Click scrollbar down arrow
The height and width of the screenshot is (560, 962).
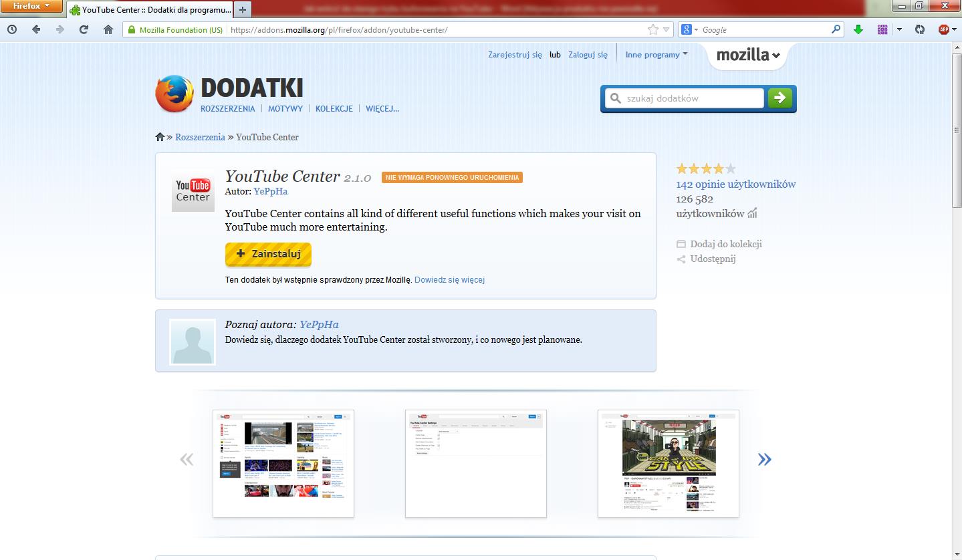point(957,554)
